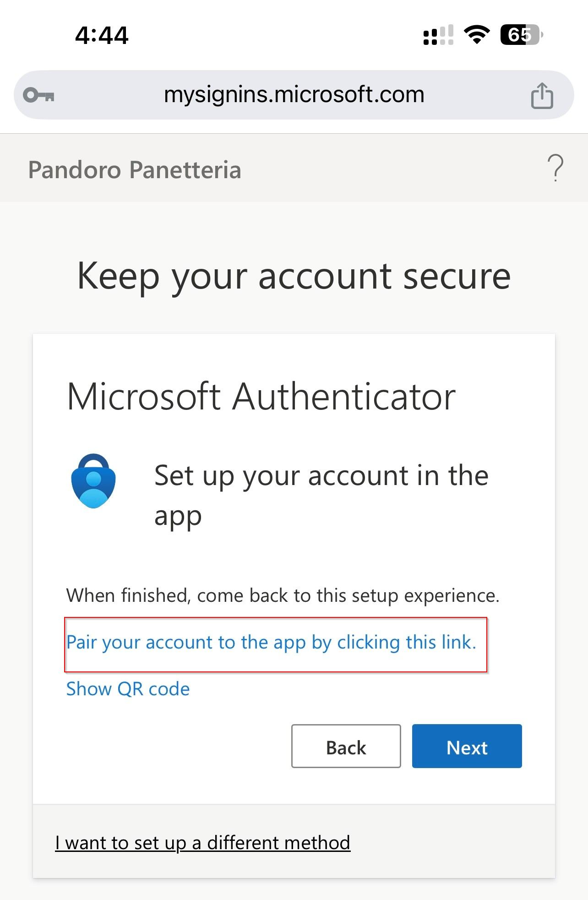
Task: Tap the share icon in address bar
Action: tap(542, 95)
